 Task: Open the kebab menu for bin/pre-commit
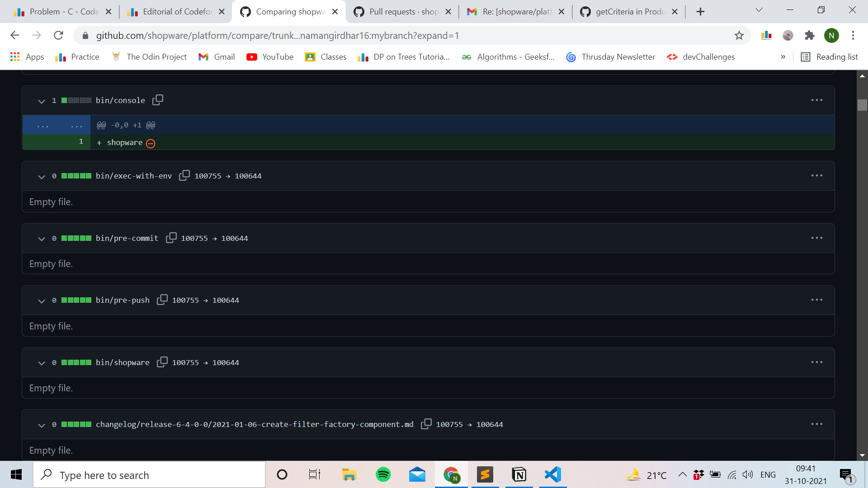tap(817, 238)
